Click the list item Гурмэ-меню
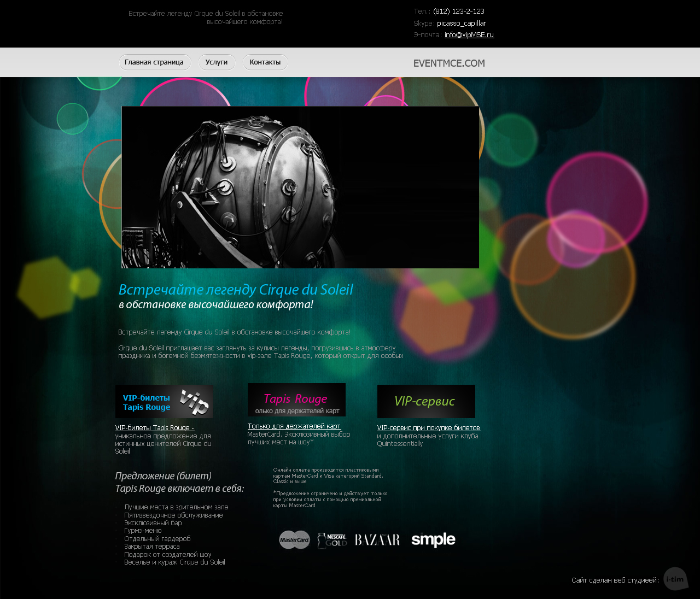Screen dimensions: 700x599 pos(143,531)
